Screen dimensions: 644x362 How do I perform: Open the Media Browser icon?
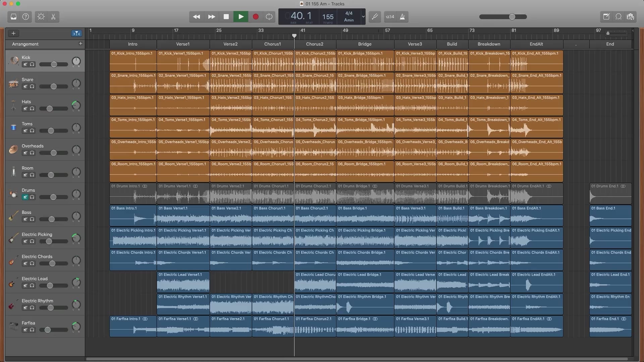(x=630, y=17)
